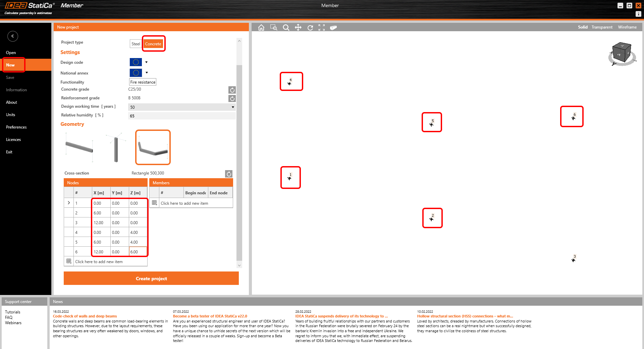The width and height of the screenshot is (644, 349).
Task: Click node 5 marker in 3D view
Action: coord(432,124)
